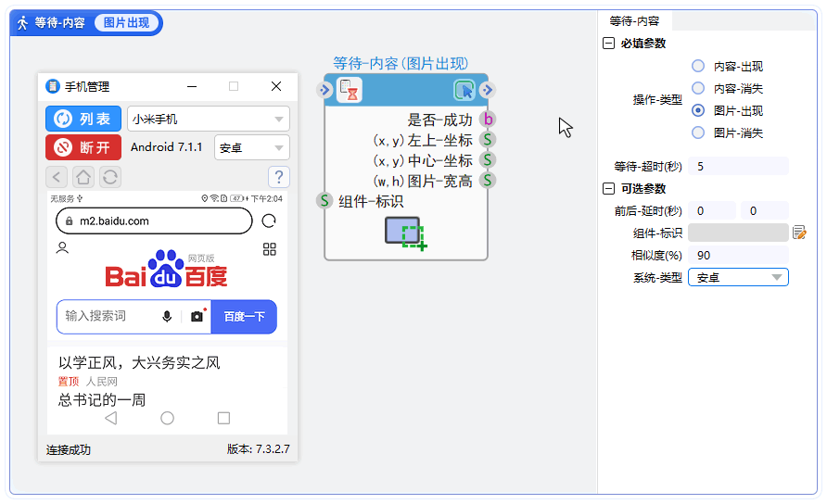Click the 相似度(%) input field
Image resolution: width=827 pixels, height=504 pixels.
click(x=738, y=255)
